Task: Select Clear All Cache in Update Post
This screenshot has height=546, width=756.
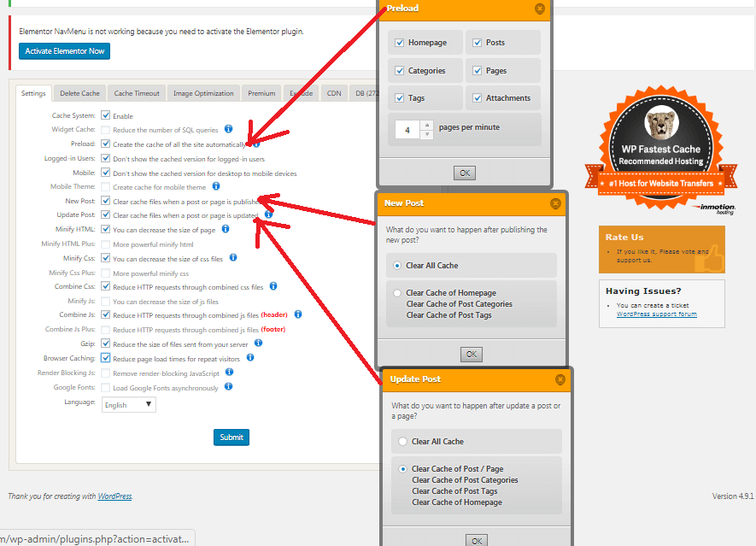Action: coord(404,442)
